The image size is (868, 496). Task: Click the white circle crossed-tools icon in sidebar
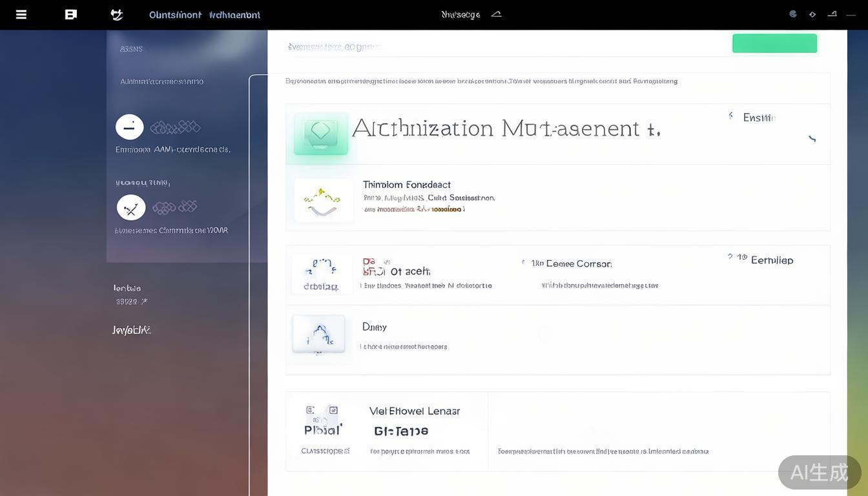point(131,208)
